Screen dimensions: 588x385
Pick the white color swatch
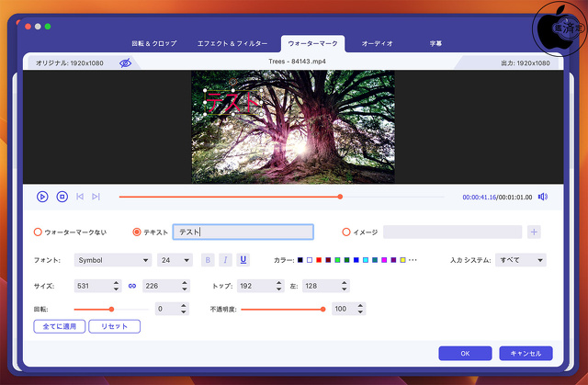[x=310, y=260]
